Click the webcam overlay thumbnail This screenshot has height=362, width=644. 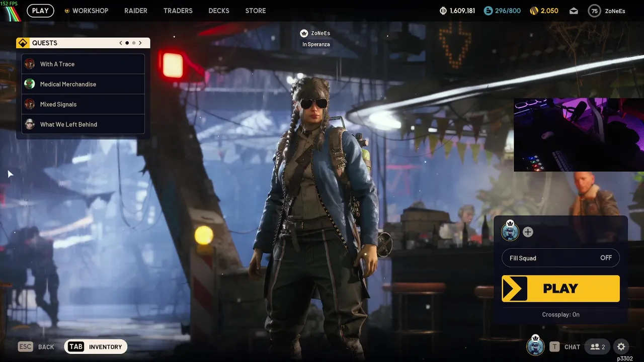click(x=579, y=135)
